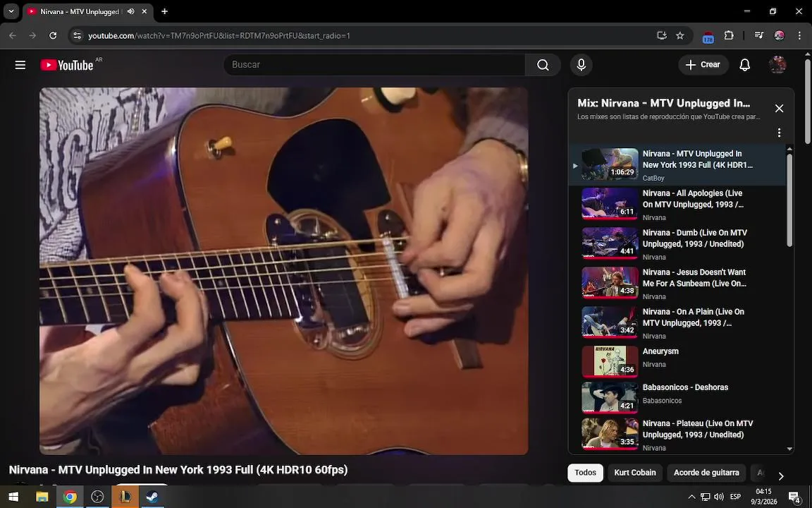
Task: Go to the YouTube home logo
Action: tap(68, 65)
